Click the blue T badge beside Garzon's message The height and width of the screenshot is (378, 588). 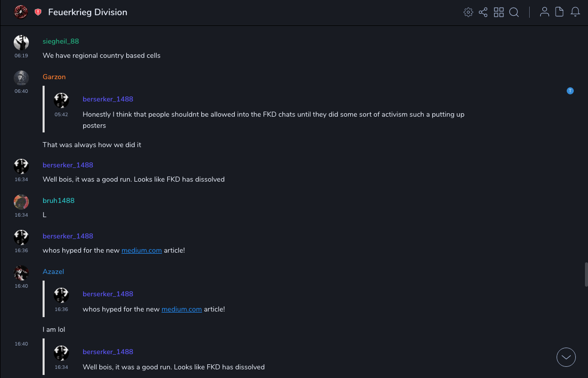tap(570, 91)
